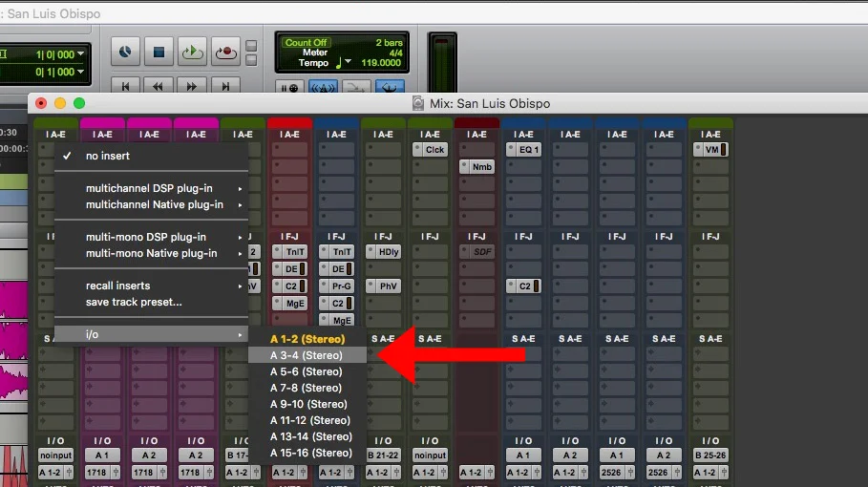Click the Online sync button left of Stop
The width and height of the screenshot is (868, 487).
tap(125, 52)
